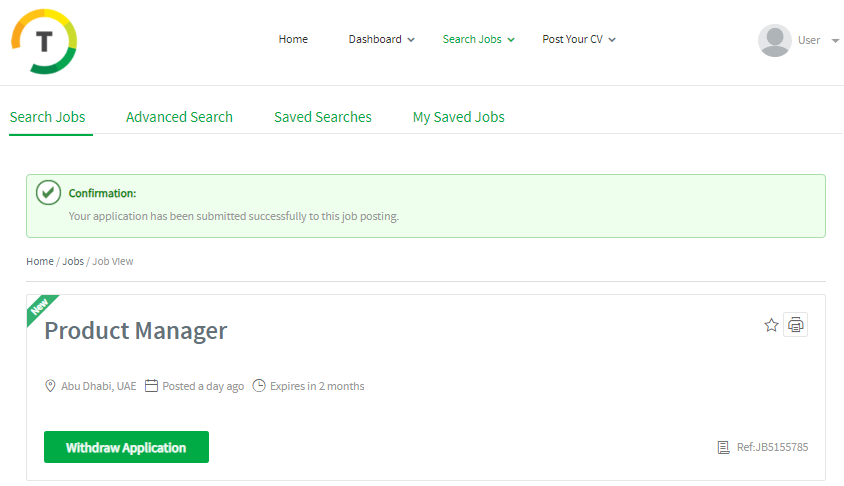844x486 pixels.
Task: Click the green confirmation checkmark icon
Action: (48, 193)
